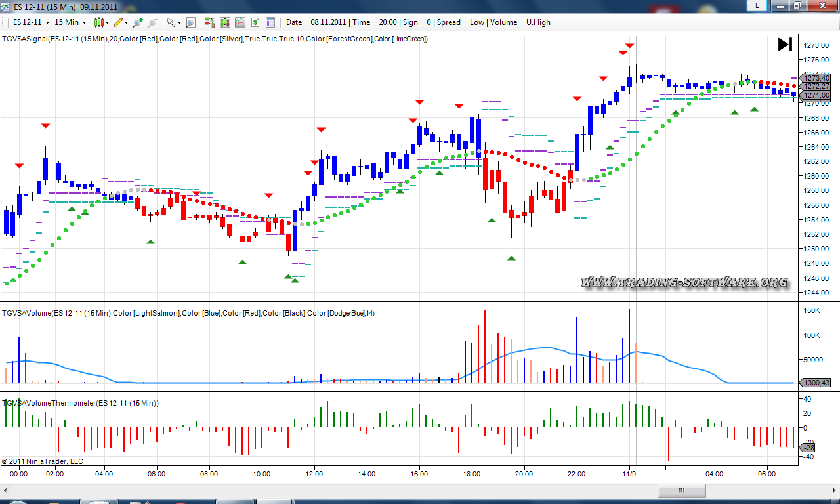Jump to latest bar with skip-forward arrow

pyautogui.click(x=785, y=44)
